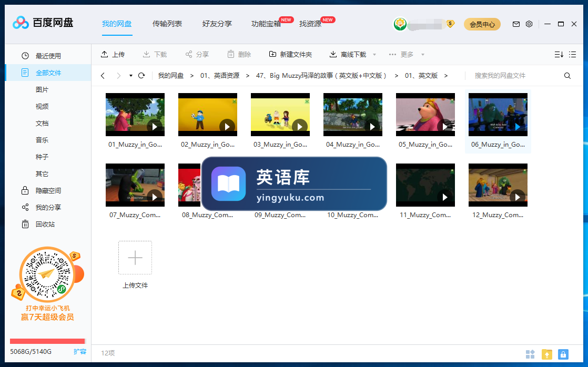Refresh the current folder listing
Image resolution: width=588 pixels, height=367 pixels.
pos(141,76)
